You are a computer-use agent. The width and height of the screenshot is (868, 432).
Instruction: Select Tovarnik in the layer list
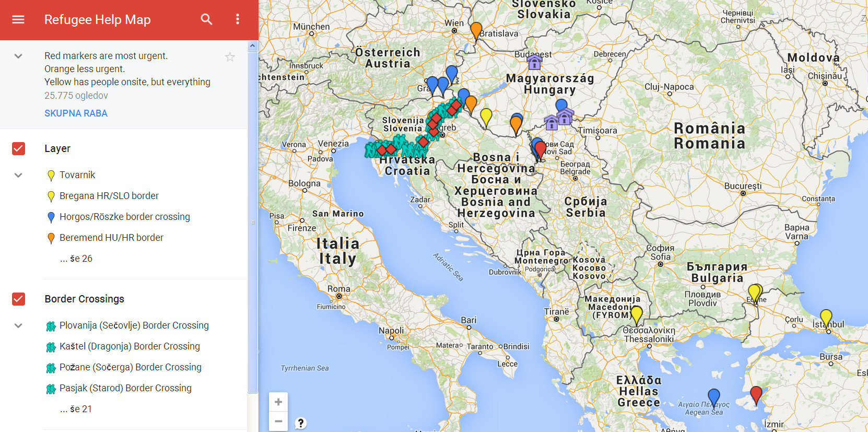coord(77,175)
